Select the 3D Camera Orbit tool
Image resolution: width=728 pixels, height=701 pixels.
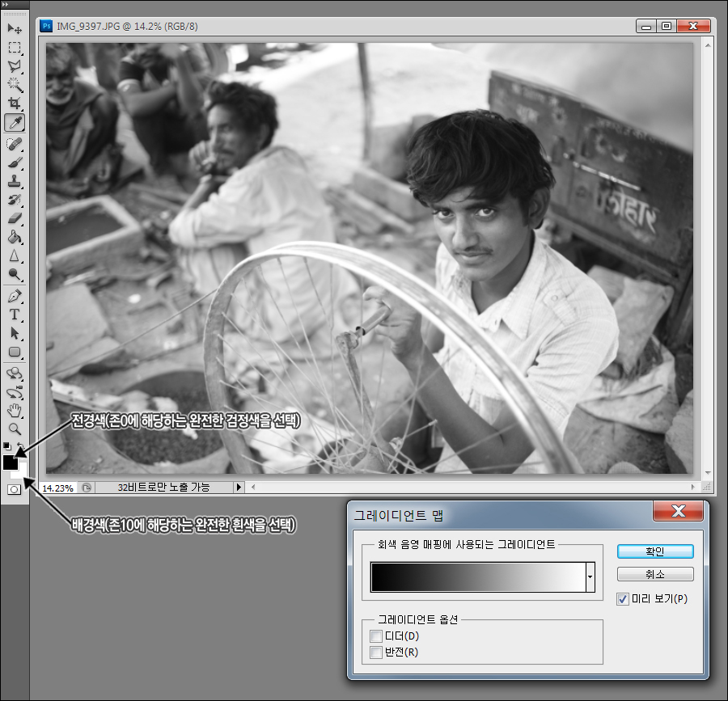[15, 392]
